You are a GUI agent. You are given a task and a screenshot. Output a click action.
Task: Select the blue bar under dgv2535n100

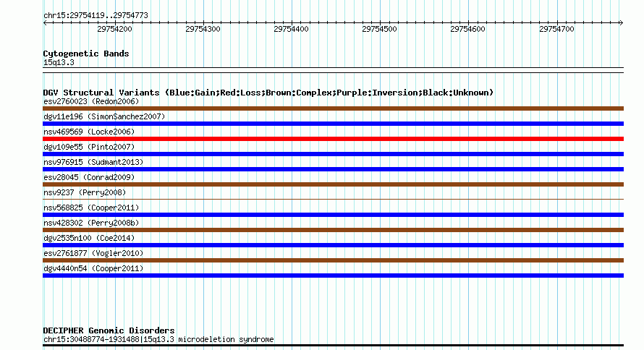coord(333,245)
